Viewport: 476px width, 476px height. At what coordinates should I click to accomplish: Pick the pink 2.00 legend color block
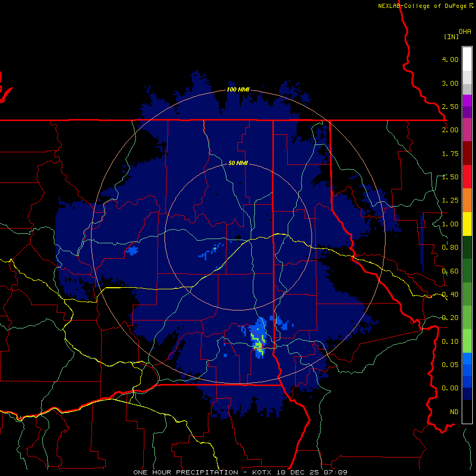(x=467, y=130)
